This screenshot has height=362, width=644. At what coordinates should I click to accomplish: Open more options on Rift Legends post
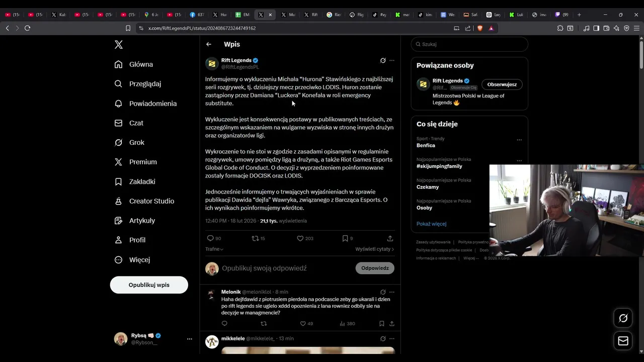click(392, 60)
